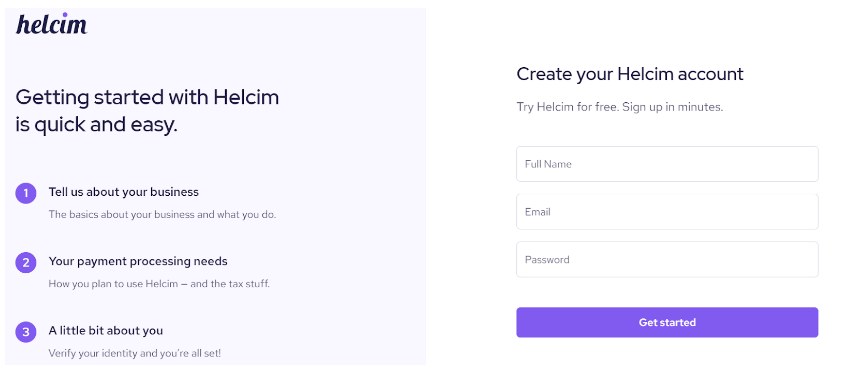Click the purple dot above helcim logo's i

(x=65, y=15)
